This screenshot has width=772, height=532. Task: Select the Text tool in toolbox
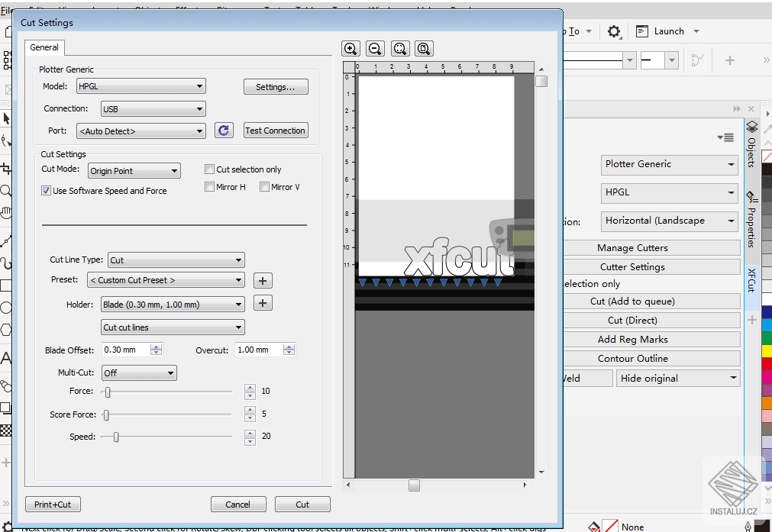pyautogui.click(x=6, y=358)
